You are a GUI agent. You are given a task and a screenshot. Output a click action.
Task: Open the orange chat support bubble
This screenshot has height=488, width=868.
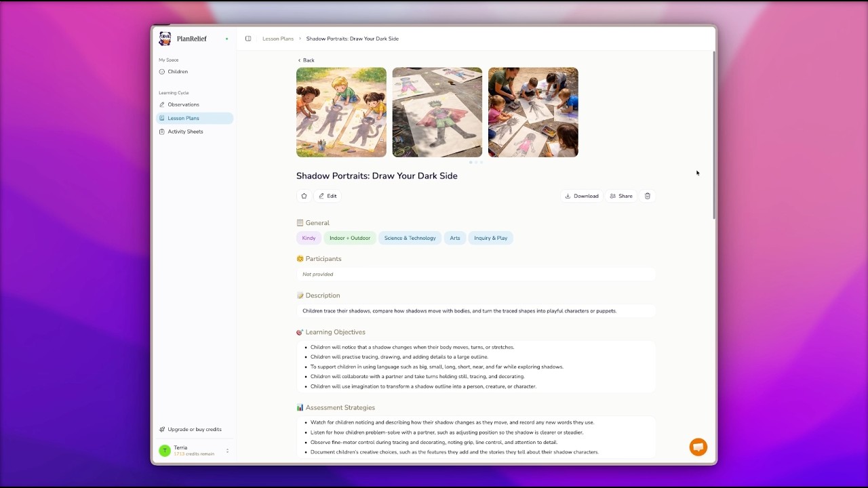coord(698,447)
